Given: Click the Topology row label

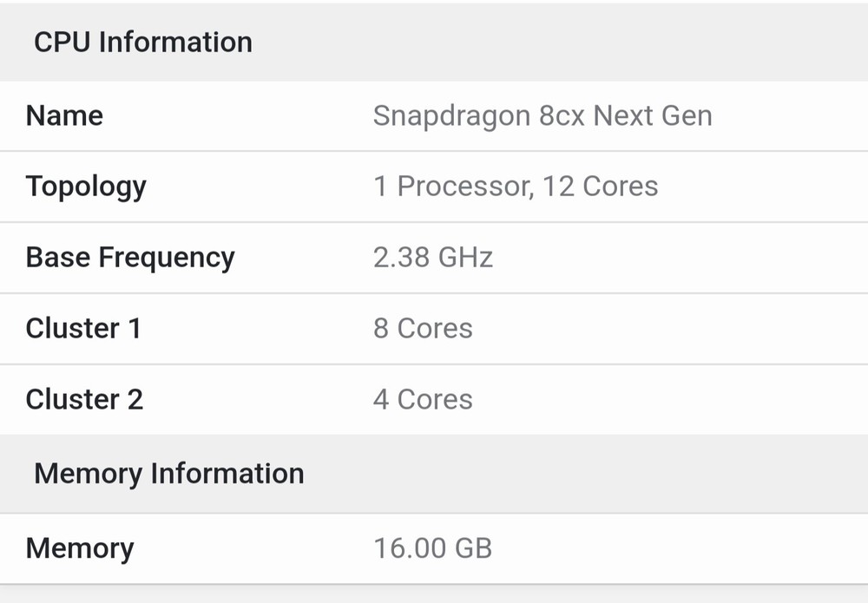Looking at the screenshot, I should coord(86,187).
